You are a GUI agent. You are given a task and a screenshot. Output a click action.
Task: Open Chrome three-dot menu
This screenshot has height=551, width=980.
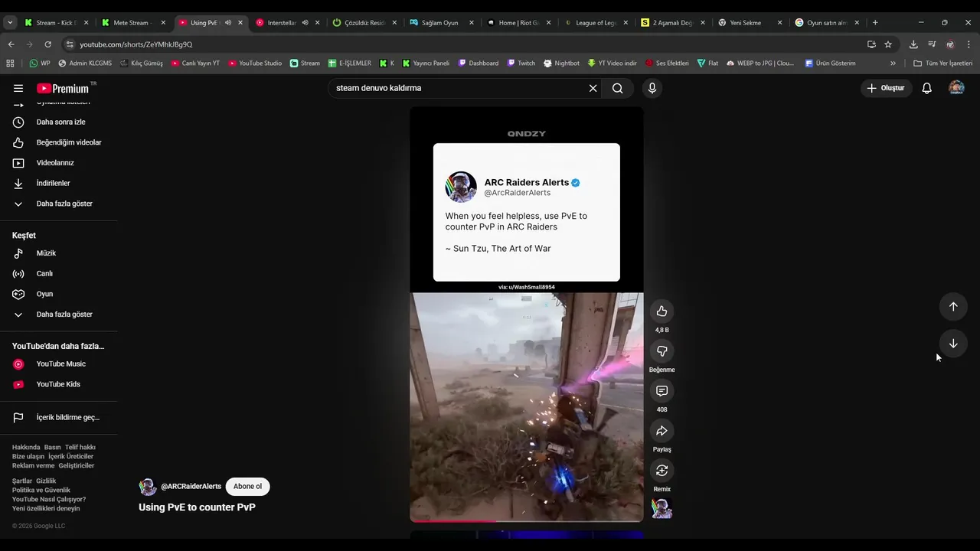pyautogui.click(x=969, y=44)
